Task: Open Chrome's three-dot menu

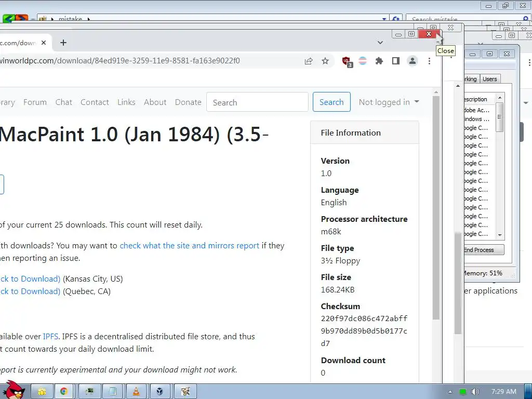Action: 429,61
